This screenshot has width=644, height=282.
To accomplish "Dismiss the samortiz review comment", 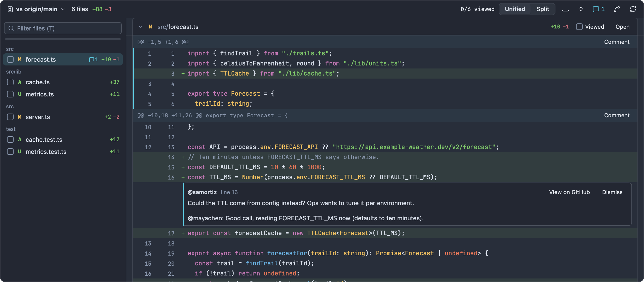I will pyautogui.click(x=612, y=192).
